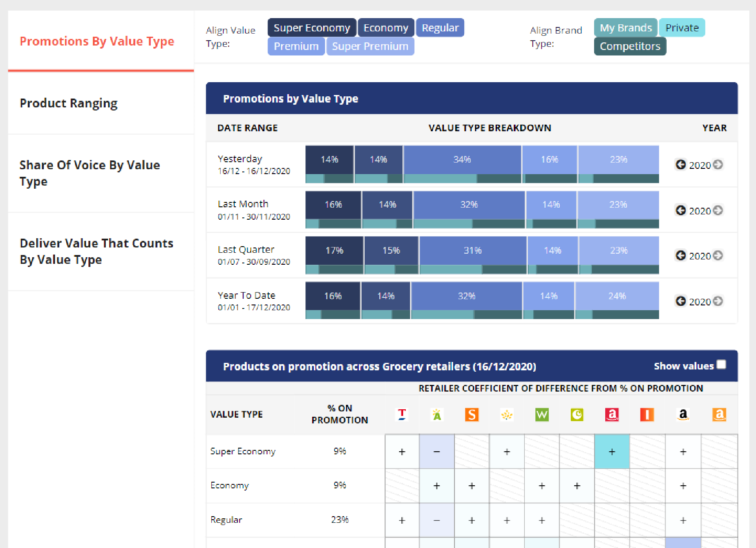Toggle the Competitors brand type filter
This screenshot has height=548, width=756.
(x=630, y=46)
